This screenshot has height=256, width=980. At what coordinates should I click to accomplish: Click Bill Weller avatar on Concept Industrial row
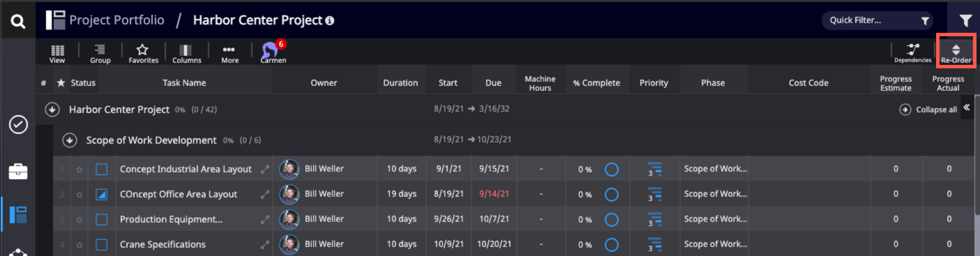pos(289,169)
